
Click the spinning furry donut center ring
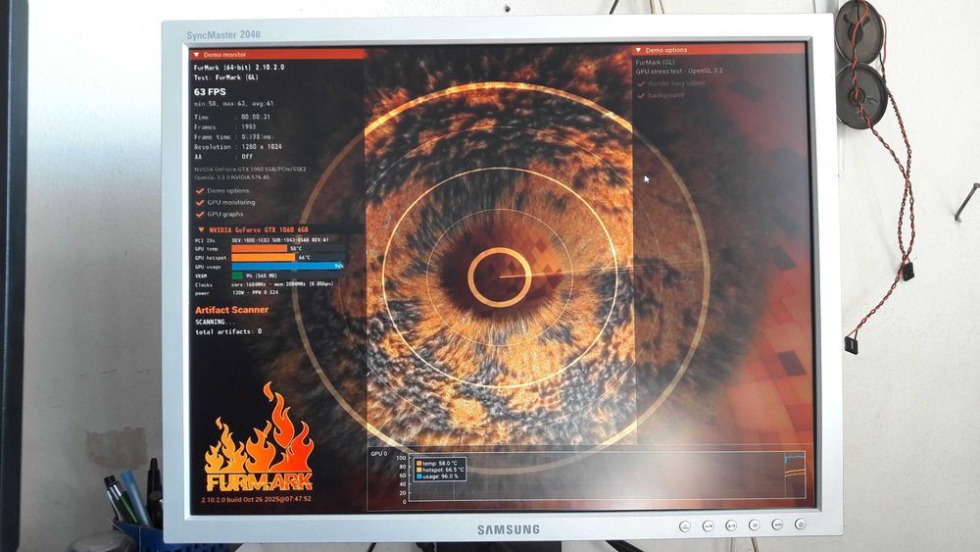coord(500,276)
